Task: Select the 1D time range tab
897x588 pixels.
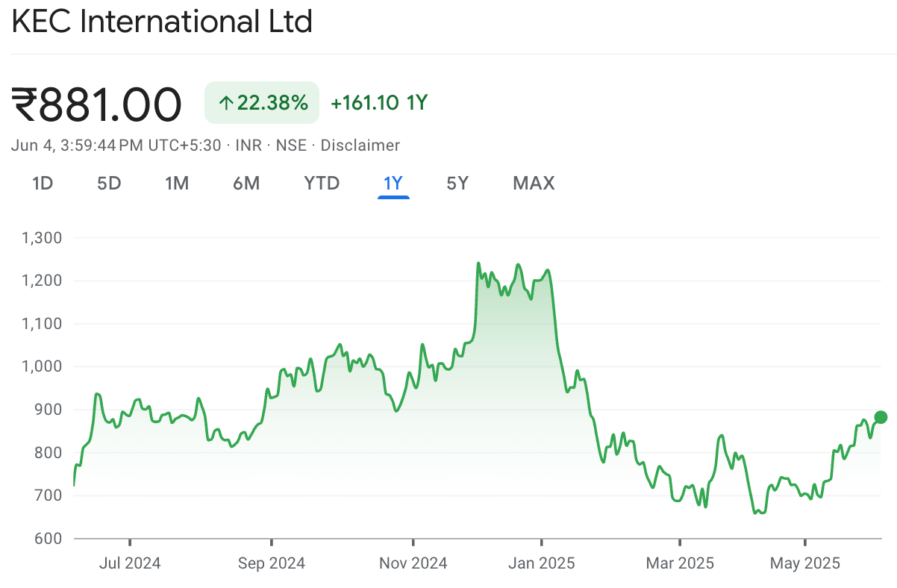Action: click(x=43, y=184)
